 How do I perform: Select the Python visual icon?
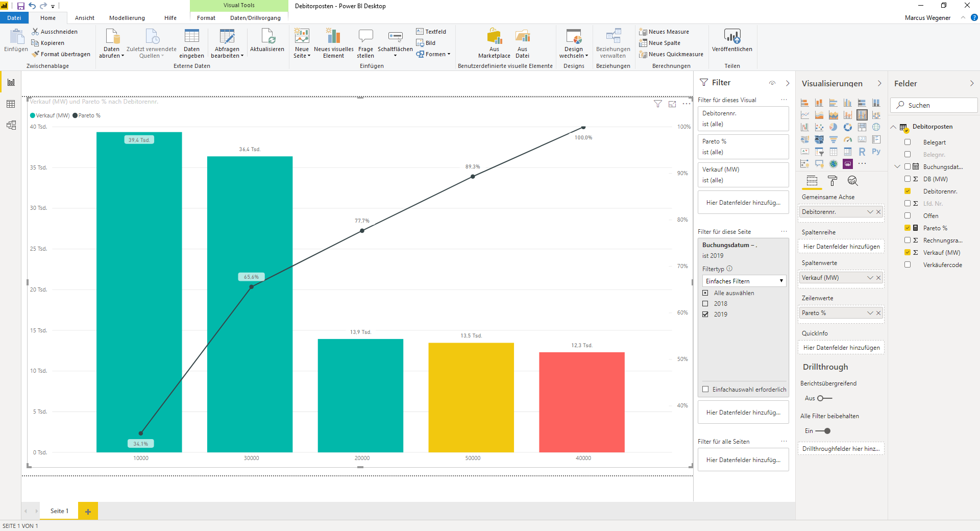876,152
